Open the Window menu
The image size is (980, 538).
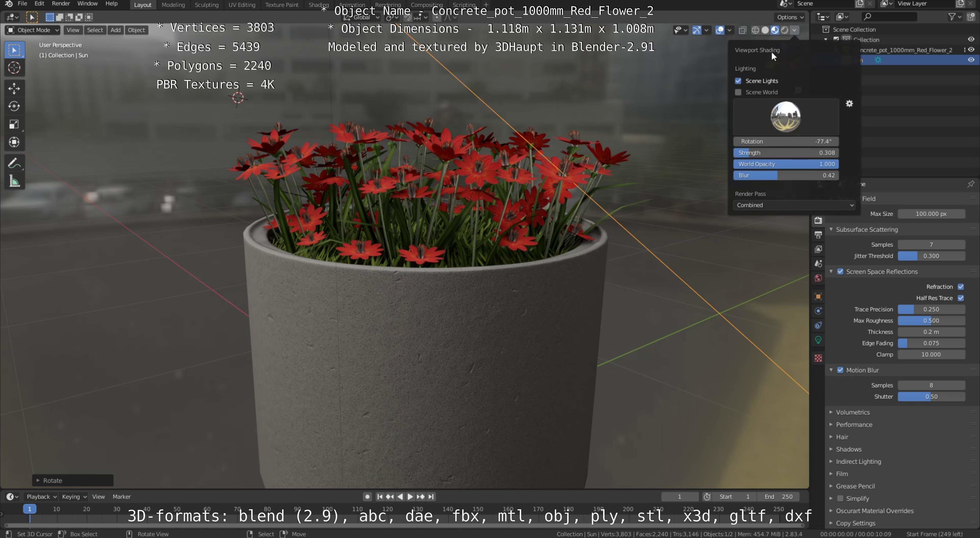(x=87, y=4)
